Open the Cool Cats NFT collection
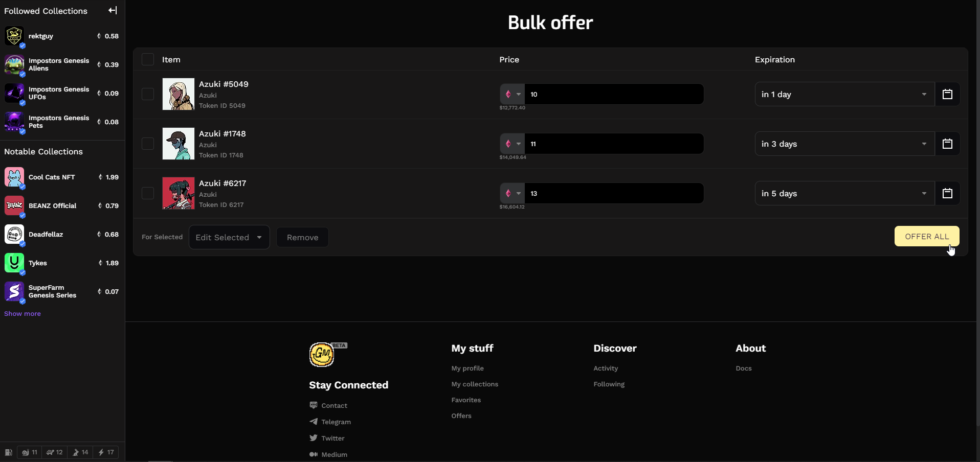The height and width of the screenshot is (462, 980). 52,177
